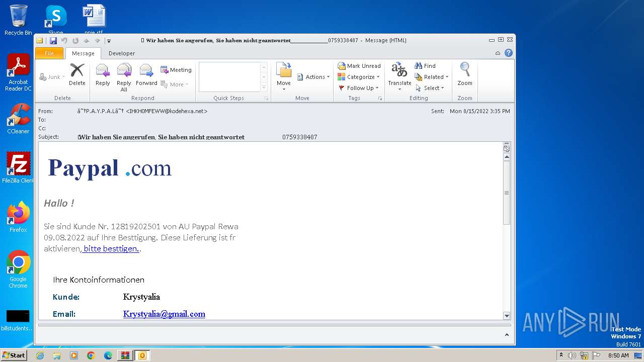Open Internet Explorer from the taskbar
This screenshot has width=644, height=362.
(40, 355)
